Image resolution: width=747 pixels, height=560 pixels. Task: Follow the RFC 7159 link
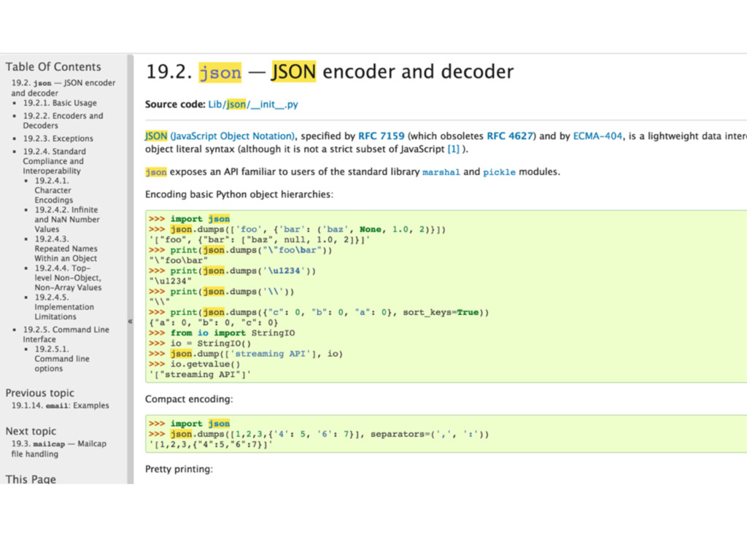pos(382,136)
